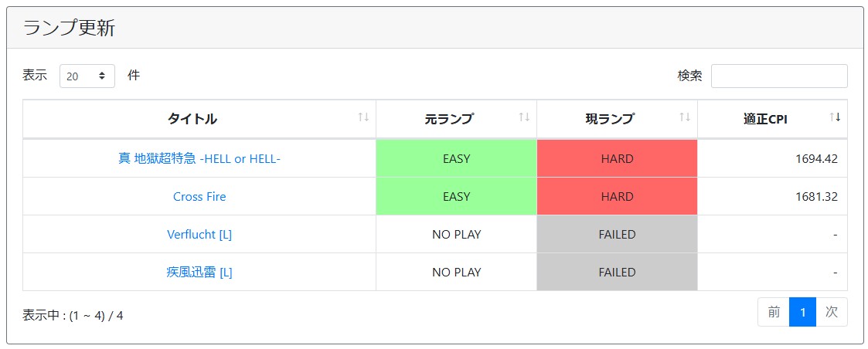
Task: Click sort arrows in 現ランプ column
Action: point(685,117)
